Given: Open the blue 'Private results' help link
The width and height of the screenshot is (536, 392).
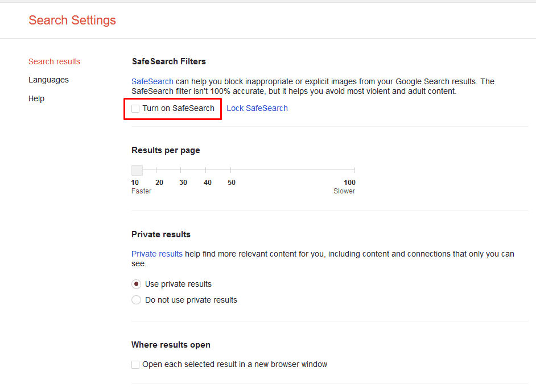Looking at the screenshot, I should 157,254.
